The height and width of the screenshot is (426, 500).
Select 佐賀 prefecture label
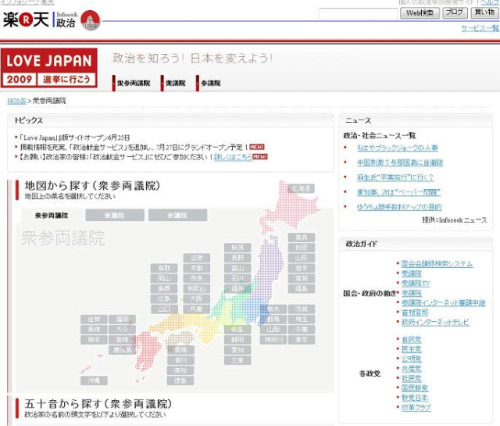tap(94, 319)
